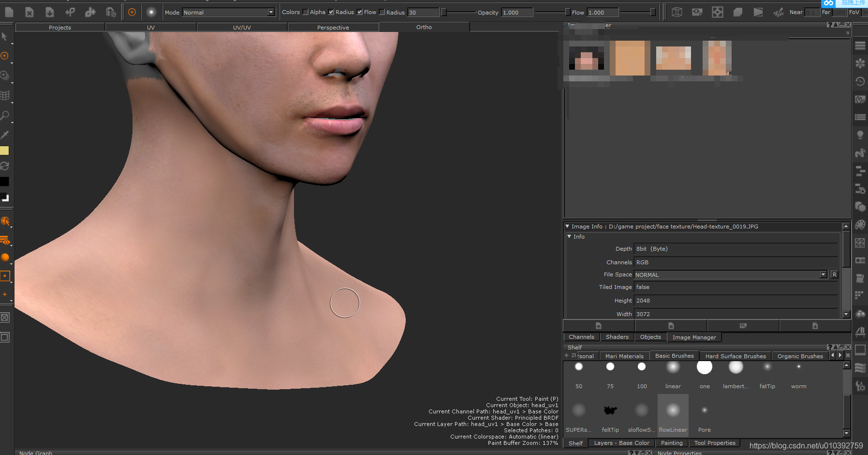Click the black background color swatch
Image resolution: width=868 pixels, height=455 pixels.
click(x=4, y=182)
